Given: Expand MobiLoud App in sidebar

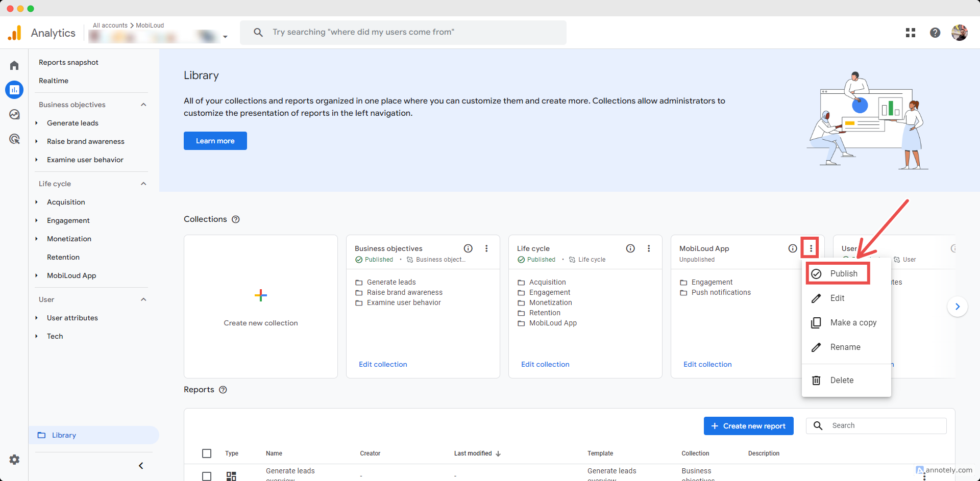Looking at the screenshot, I should coord(37,275).
